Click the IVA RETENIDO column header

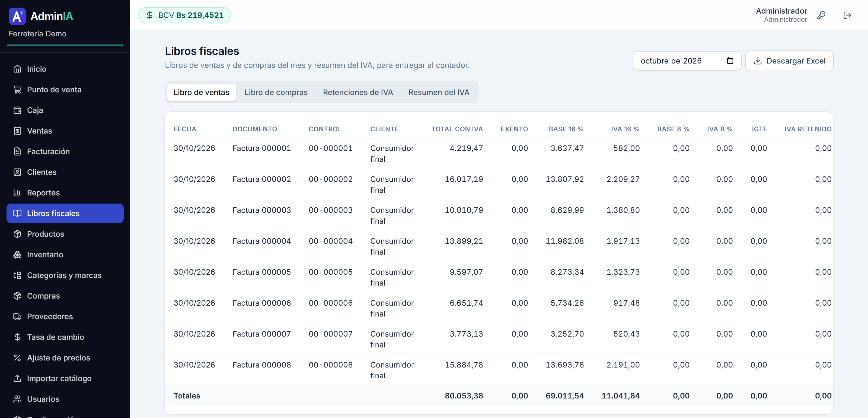(808, 129)
